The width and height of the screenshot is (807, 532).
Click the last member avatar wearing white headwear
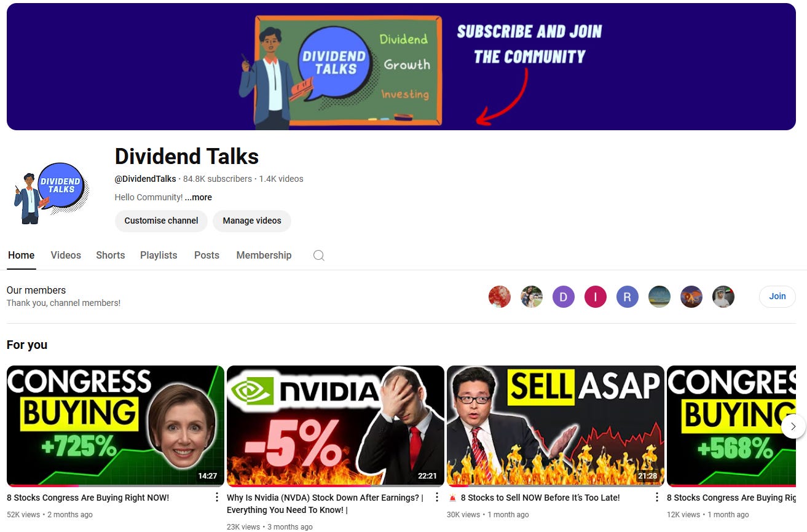[723, 297]
